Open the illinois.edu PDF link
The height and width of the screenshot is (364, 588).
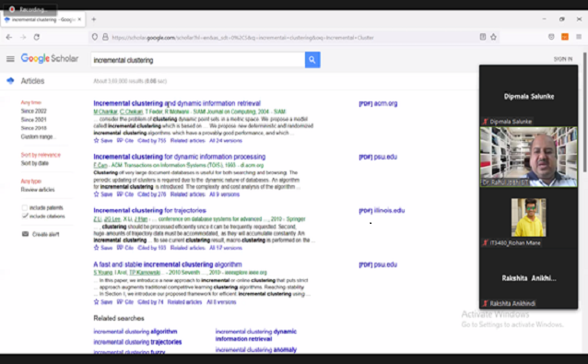(382, 211)
